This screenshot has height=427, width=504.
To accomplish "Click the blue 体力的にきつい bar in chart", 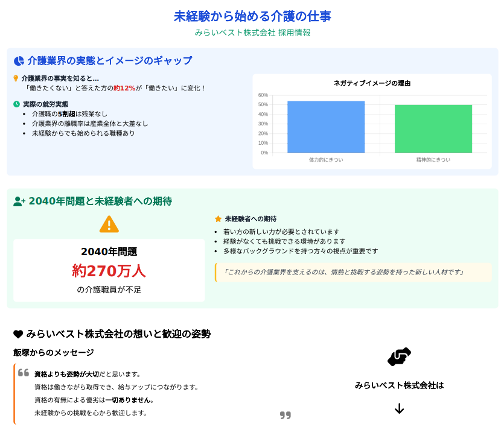I will (x=326, y=127).
